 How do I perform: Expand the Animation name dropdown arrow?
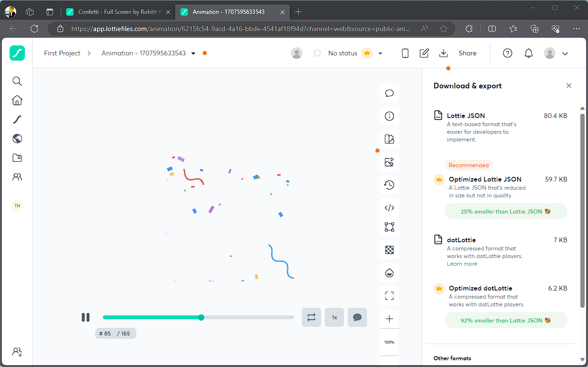[193, 54]
